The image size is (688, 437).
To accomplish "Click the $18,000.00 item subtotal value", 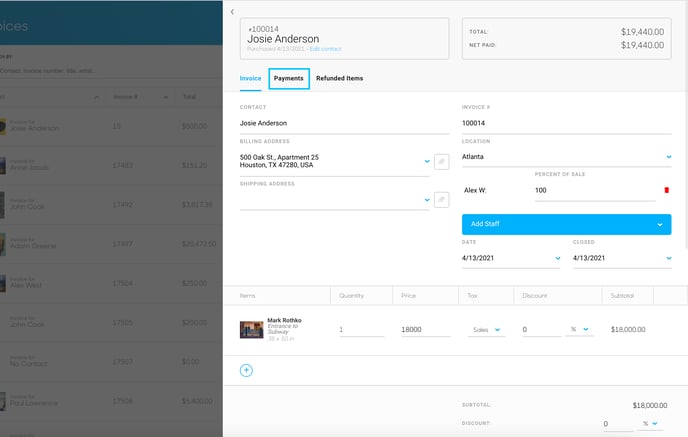I will click(628, 330).
